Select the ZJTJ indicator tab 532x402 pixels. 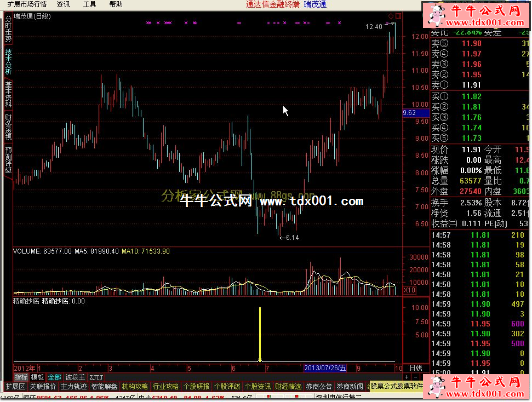tap(96, 377)
